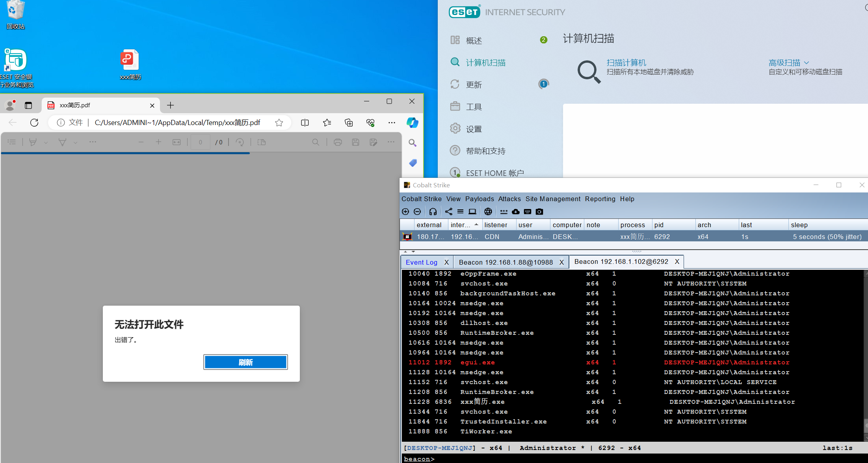Viewport: 868px width, 463px height.
Task: Open Listeners via the headphones icon
Action: click(x=433, y=212)
